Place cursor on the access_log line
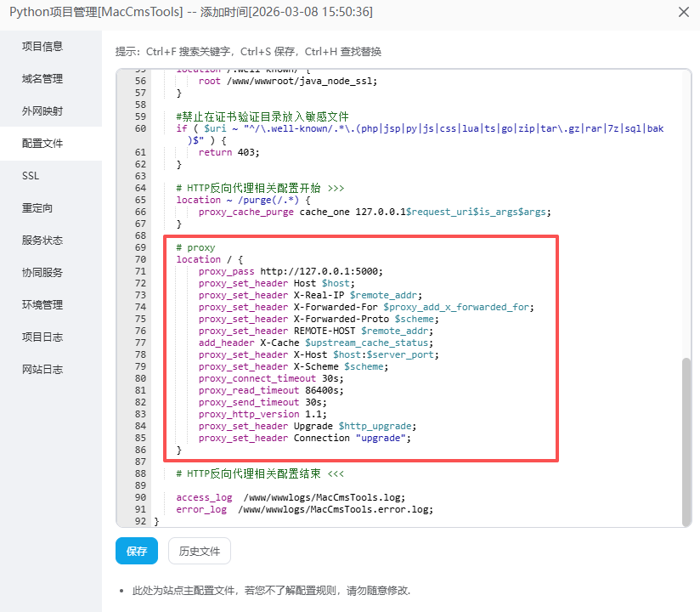Image resolution: width=700 pixels, height=612 pixels. (289, 497)
